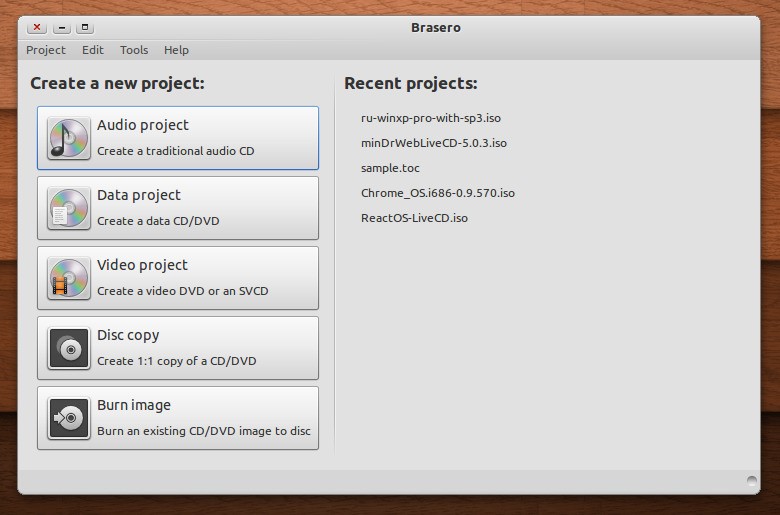This screenshot has height=515, width=780.
Task: Click the Audio project music note disc icon
Action: click(x=69, y=138)
